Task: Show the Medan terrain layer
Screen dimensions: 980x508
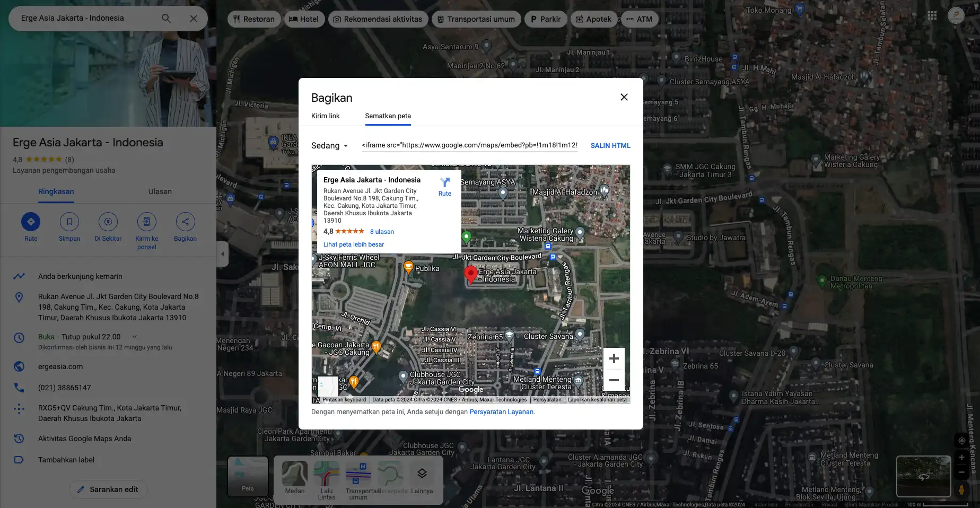Action: [x=294, y=474]
